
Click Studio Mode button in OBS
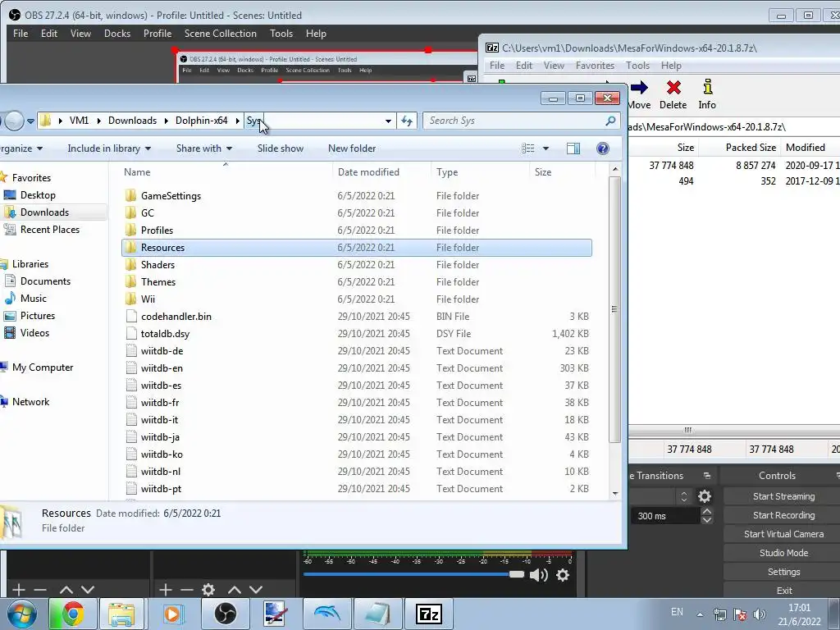pyautogui.click(x=783, y=552)
